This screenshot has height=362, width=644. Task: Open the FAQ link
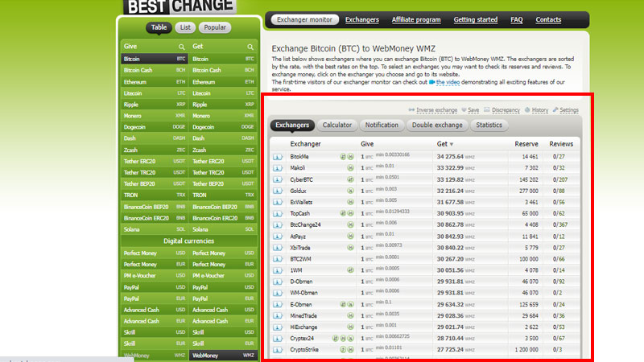tap(516, 19)
